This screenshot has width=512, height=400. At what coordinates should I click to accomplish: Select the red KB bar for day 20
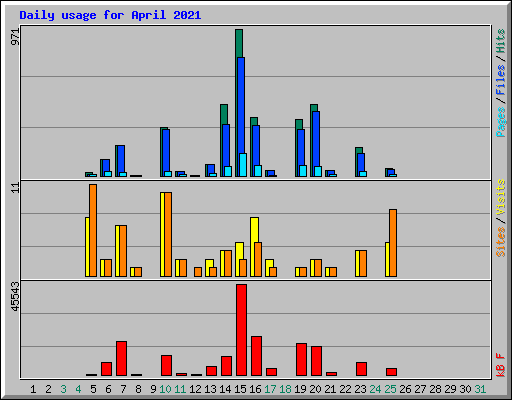click(x=317, y=361)
